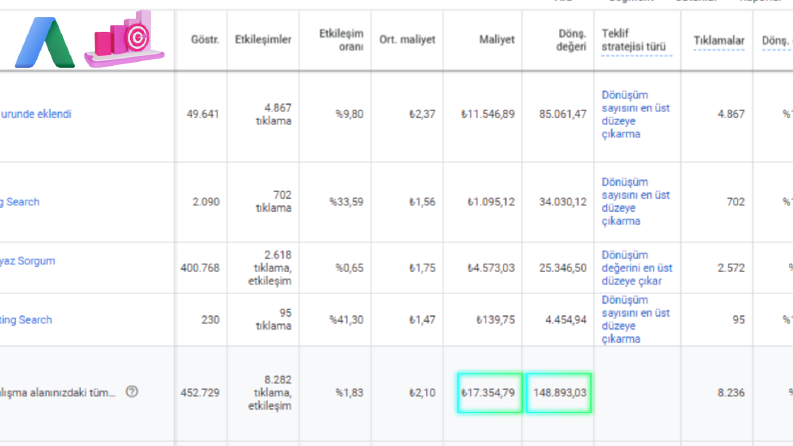Click the help question mark icon in totals row
Viewport: 793px width, 446px height.
point(131,391)
